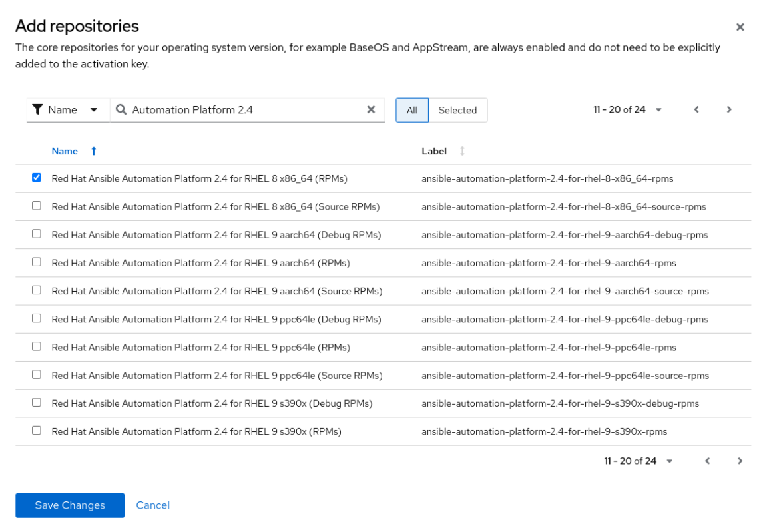Expand bottom pagination items-per-page menu
This screenshot has height=532, width=767.
[638, 461]
